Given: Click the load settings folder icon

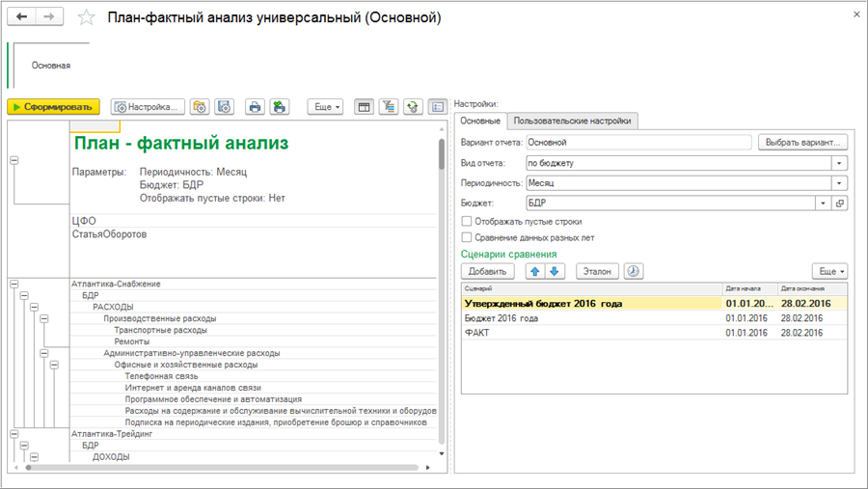Looking at the screenshot, I should coord(200,107).
